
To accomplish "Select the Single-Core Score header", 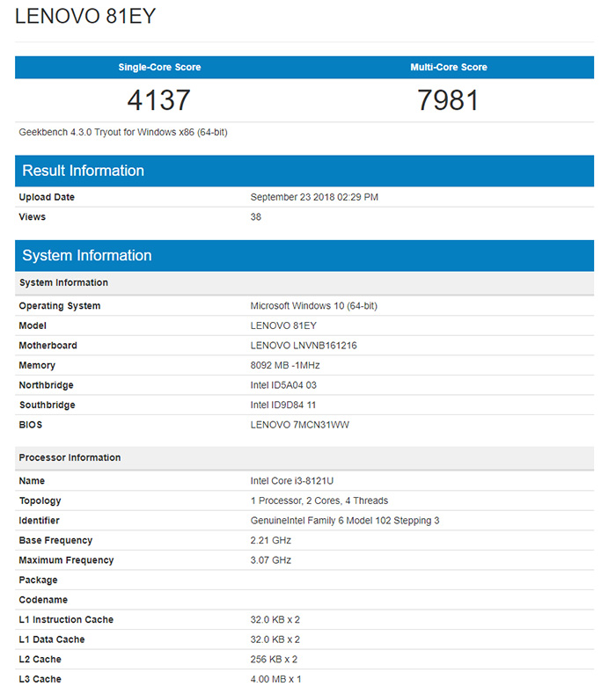I will pos(159,67).
